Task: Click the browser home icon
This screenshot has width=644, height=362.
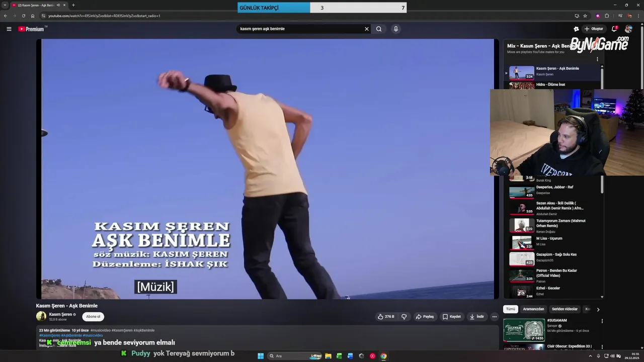Action: pyautogui.click(x=33, y=16)
